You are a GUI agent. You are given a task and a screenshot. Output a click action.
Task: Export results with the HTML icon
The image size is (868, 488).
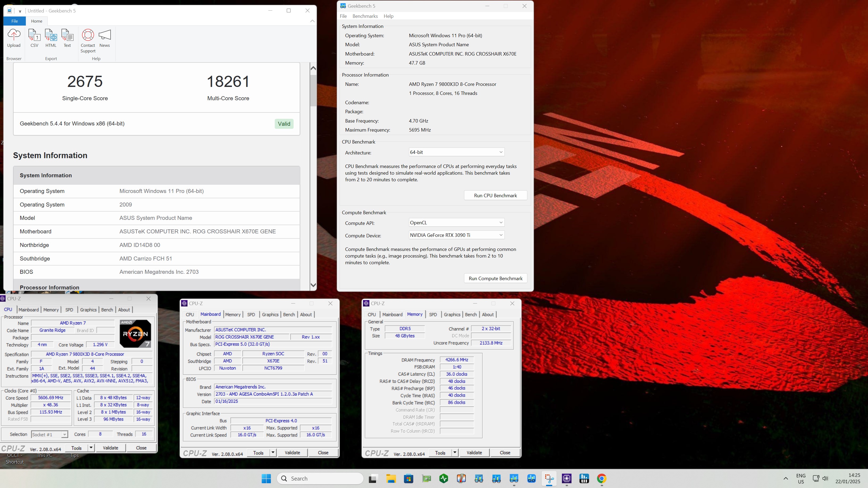coord(51,35)
